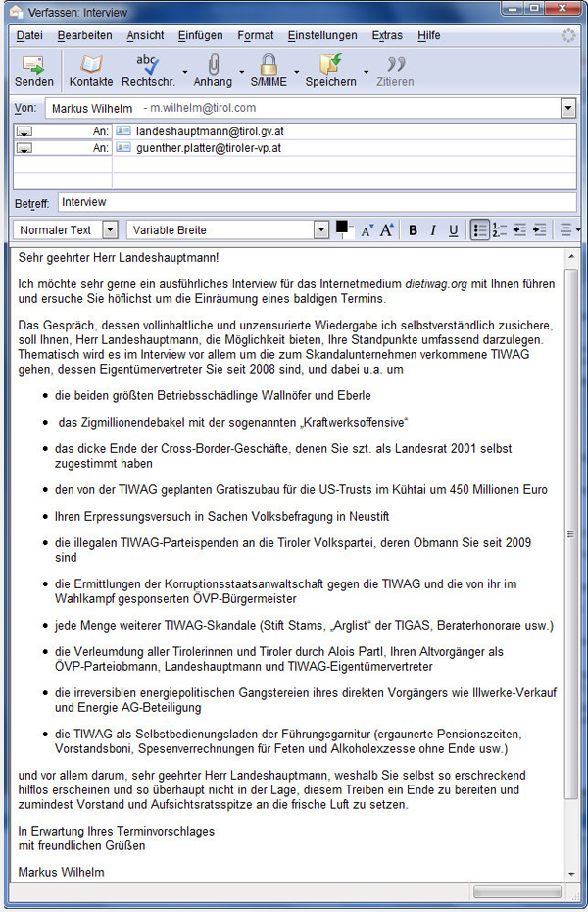The height and width of the screenshot is (912, 588).
Task: Attach a file with Anhang
Action: coord(213,71)
